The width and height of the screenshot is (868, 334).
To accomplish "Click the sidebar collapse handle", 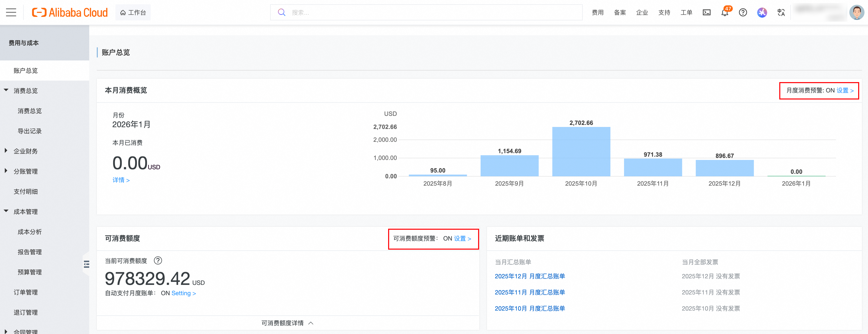I will [x=87, y=264].
